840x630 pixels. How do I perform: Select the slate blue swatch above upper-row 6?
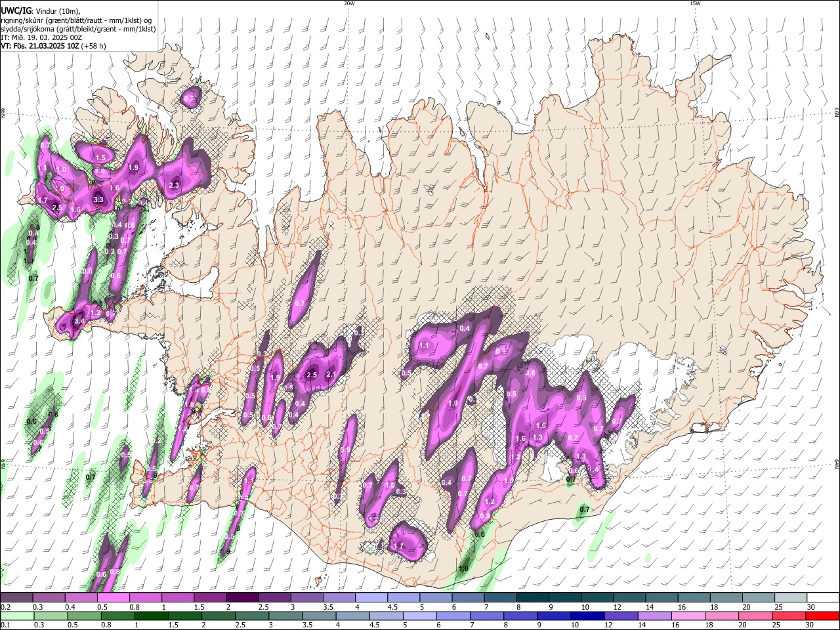point(468,597)
